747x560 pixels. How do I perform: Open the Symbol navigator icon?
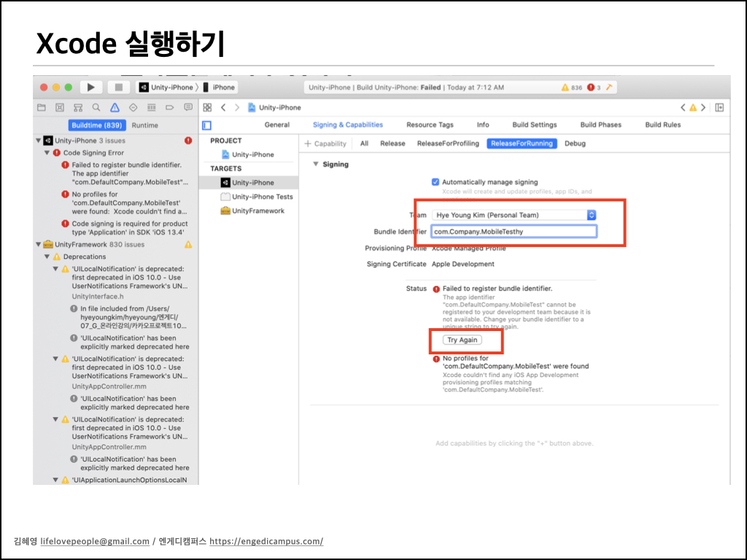coord(78,108)
